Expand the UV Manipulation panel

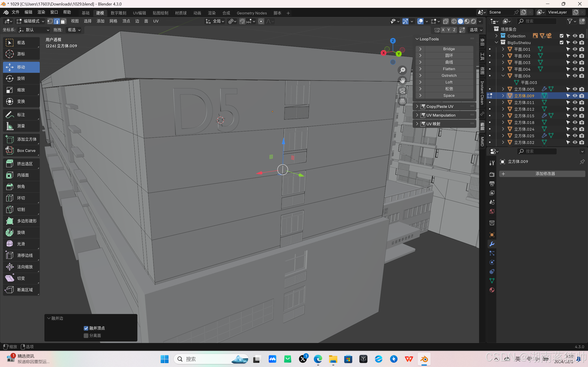[441, 115]
